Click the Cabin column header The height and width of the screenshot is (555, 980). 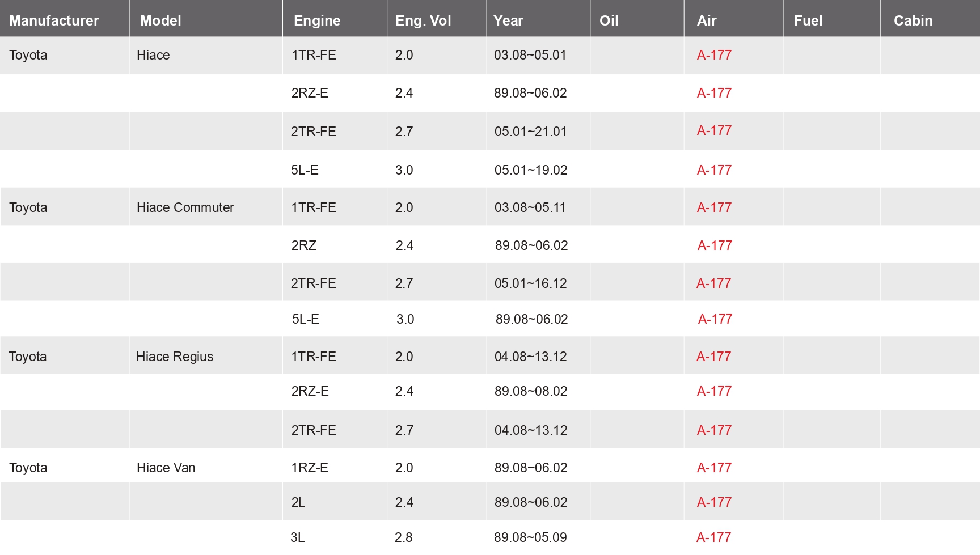pyautogui.click(x=913, y=20)
